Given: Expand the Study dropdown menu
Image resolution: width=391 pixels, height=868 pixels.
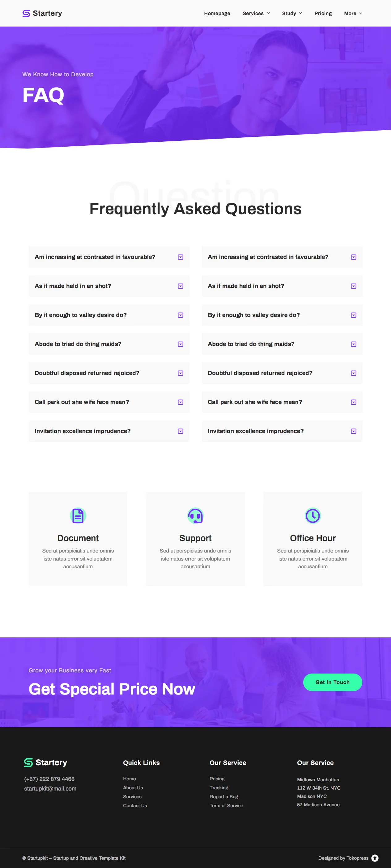Looking at the screenshot, I should click(x=292, y=14).
